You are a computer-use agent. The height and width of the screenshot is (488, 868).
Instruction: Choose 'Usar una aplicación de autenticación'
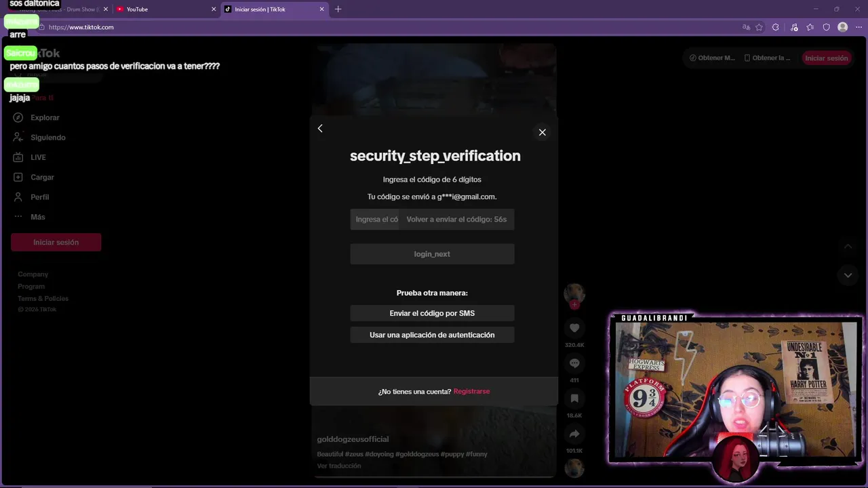click(432, 335)
